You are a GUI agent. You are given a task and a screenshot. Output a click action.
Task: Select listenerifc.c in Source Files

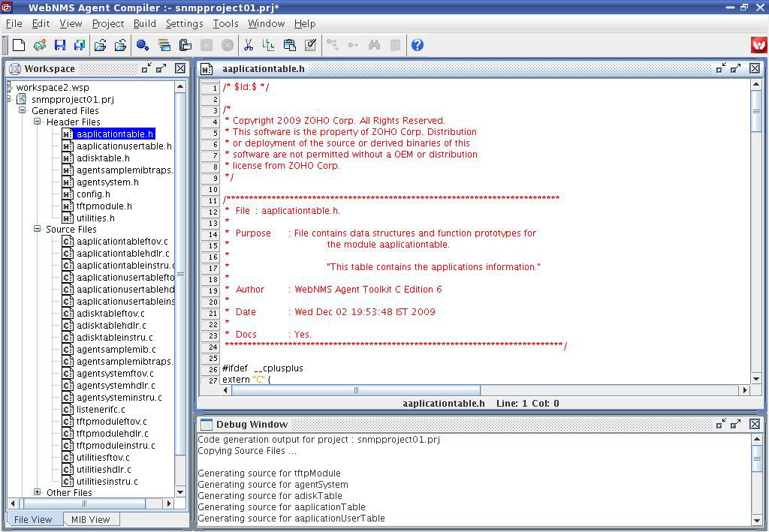click(x=101, y=410)
